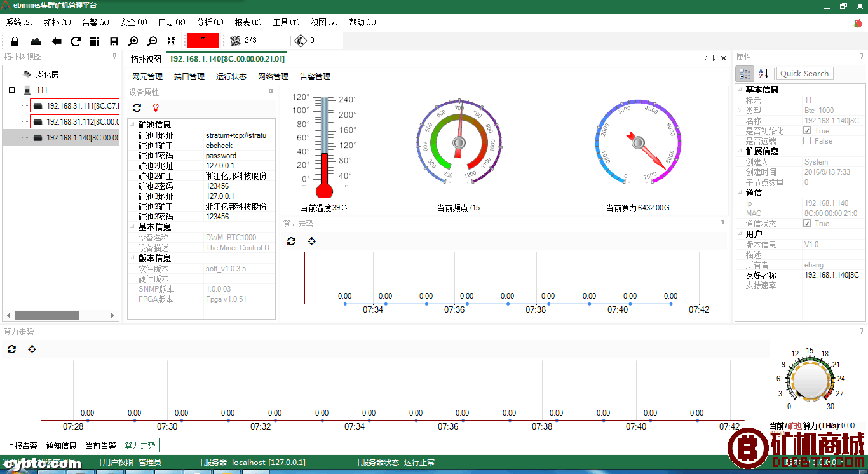Switch to the 拓扑视图 tab
This screenshot has height=474, width=868.
click(x=146, y=59)
